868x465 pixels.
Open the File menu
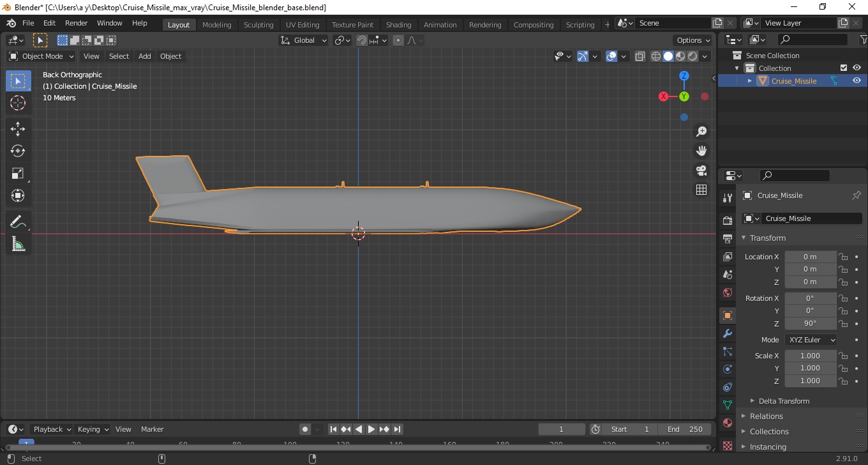[28, 23]
